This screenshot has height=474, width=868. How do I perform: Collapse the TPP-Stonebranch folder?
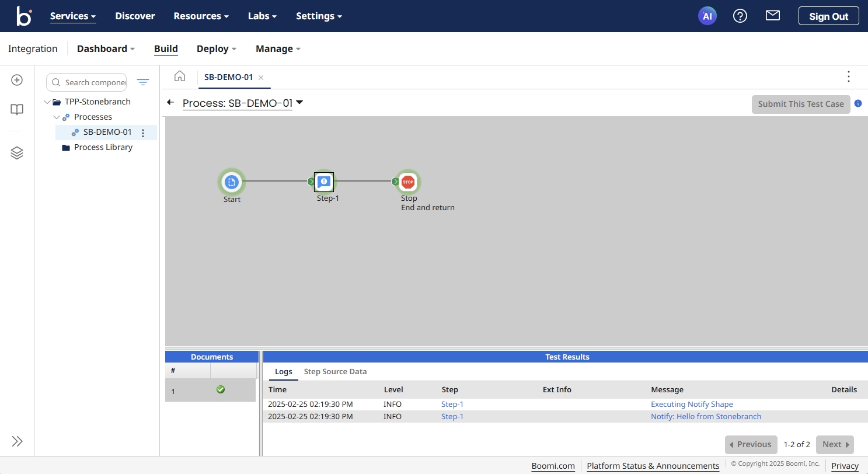point(47,102)
